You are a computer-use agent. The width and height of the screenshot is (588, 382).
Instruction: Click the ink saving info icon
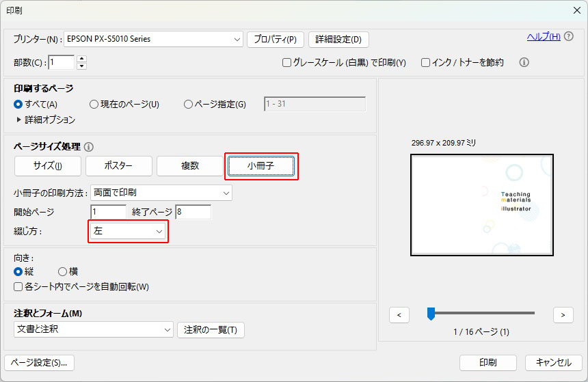[x=524, y=62]
